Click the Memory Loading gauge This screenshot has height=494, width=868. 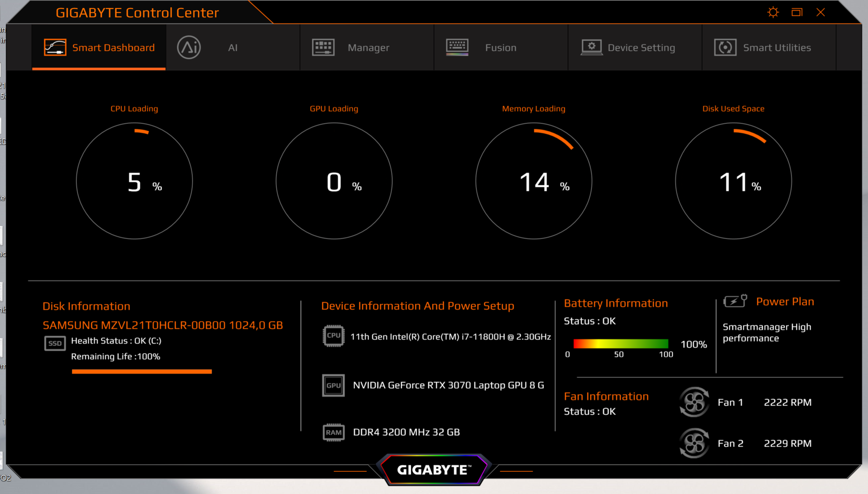point(534,181)
